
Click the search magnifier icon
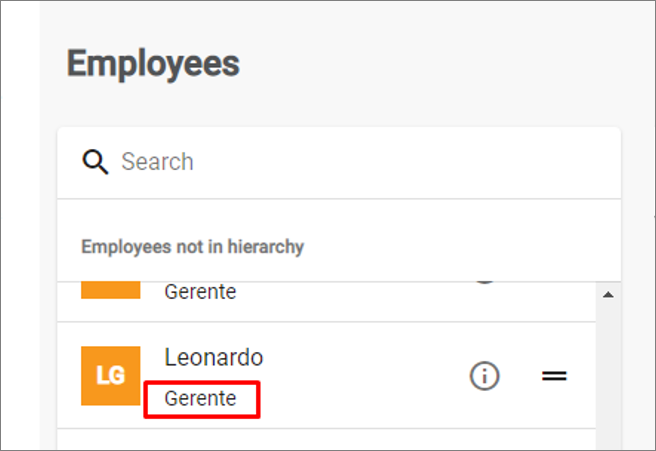(x=95, y=161)
